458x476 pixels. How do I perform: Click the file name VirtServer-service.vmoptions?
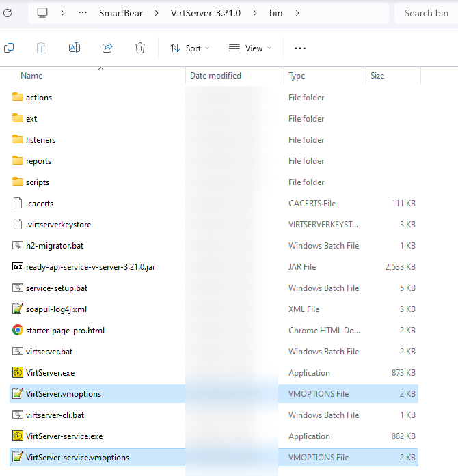click(x=77, y=458)
